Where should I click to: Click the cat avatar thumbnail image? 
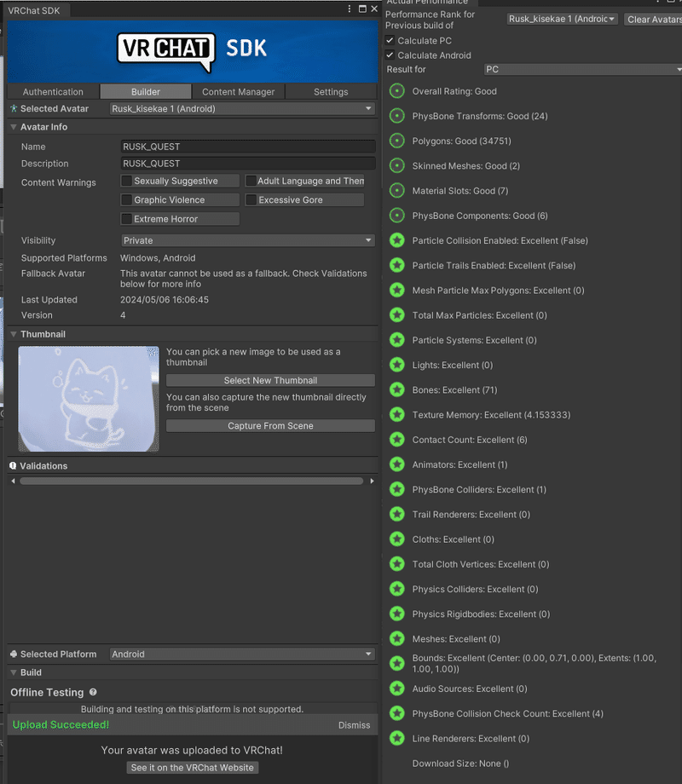point(89,399)
